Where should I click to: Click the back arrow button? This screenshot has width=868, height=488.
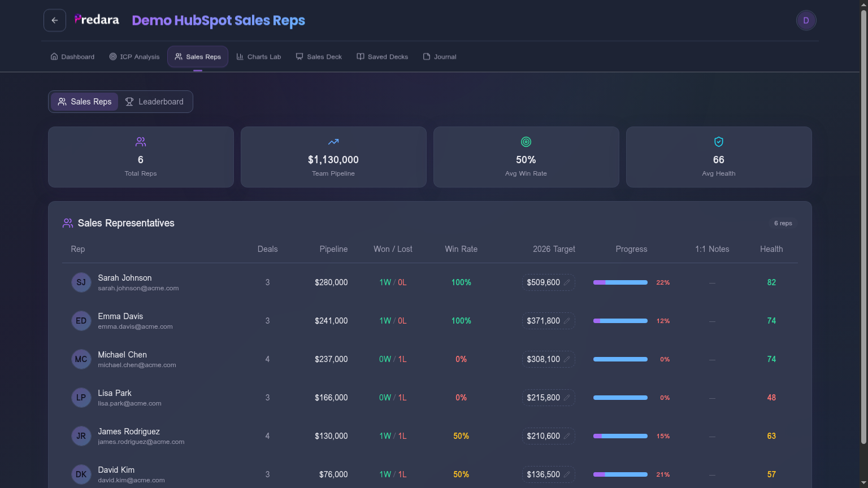(x=55, y=20)
